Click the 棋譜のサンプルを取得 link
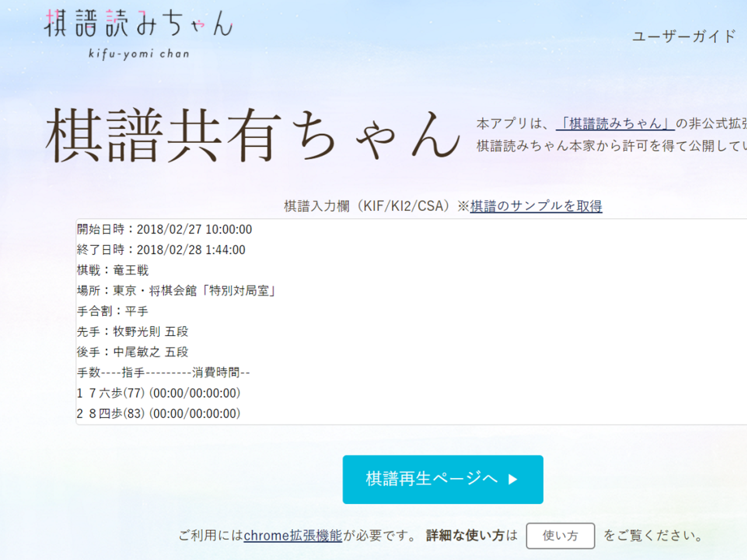This screenshot has width=747, height=560. coord(536,206)
